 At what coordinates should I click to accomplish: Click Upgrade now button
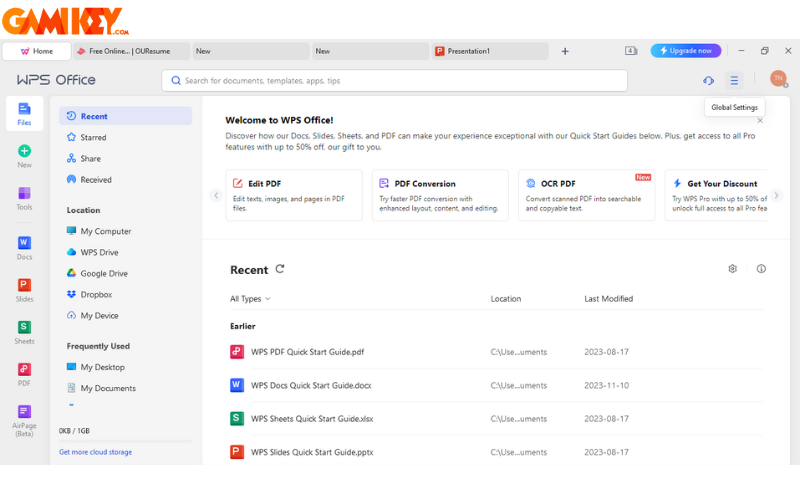(x=686, y=51)
